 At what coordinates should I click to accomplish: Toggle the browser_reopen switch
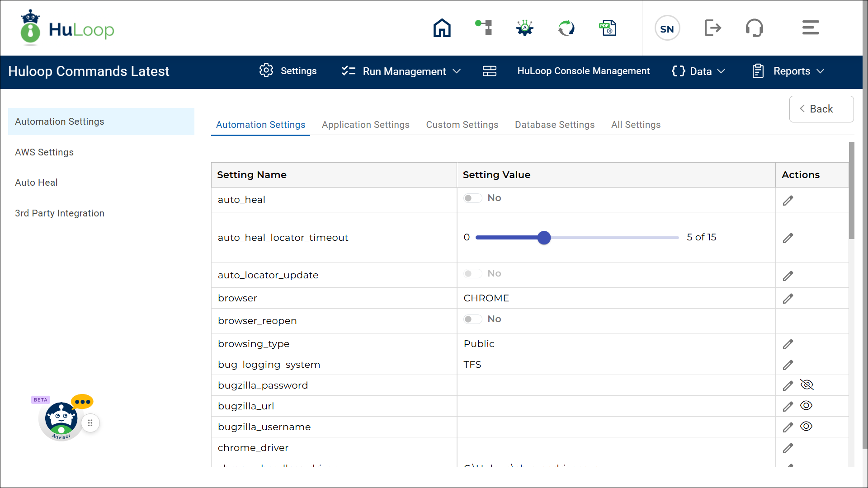coord(472,319)
